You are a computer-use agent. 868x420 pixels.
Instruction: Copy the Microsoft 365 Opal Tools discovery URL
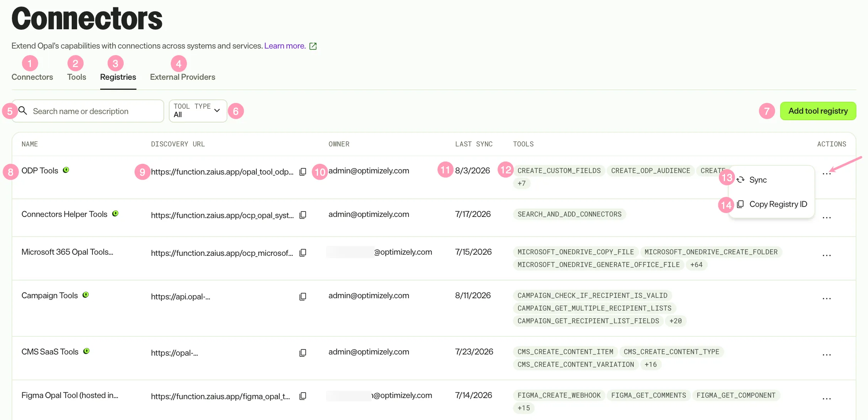(x=303, y=252)
